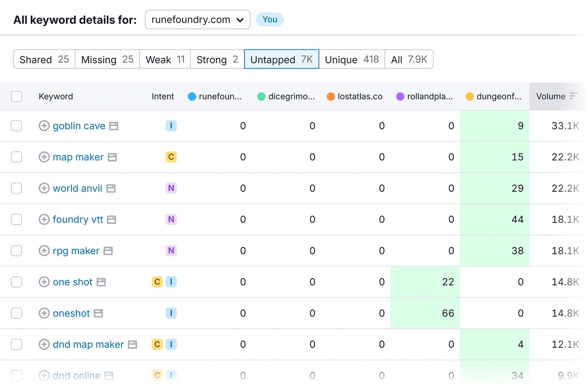Click the green dicegrimo... column dot
The height and width of the screenshot is (385, 588).
pyautogui.click(x=262, y=96)
